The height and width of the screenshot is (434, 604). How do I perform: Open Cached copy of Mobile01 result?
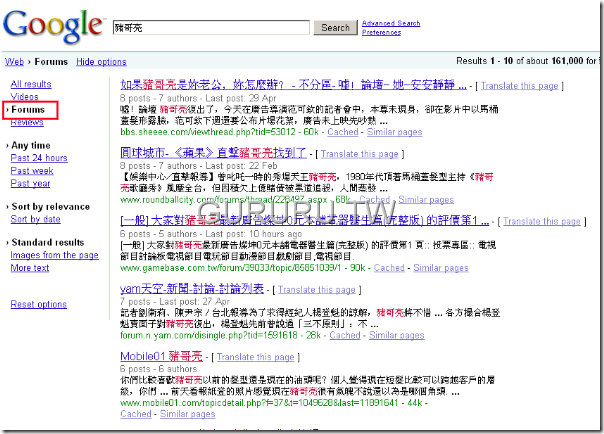click(x=136, y=414)
